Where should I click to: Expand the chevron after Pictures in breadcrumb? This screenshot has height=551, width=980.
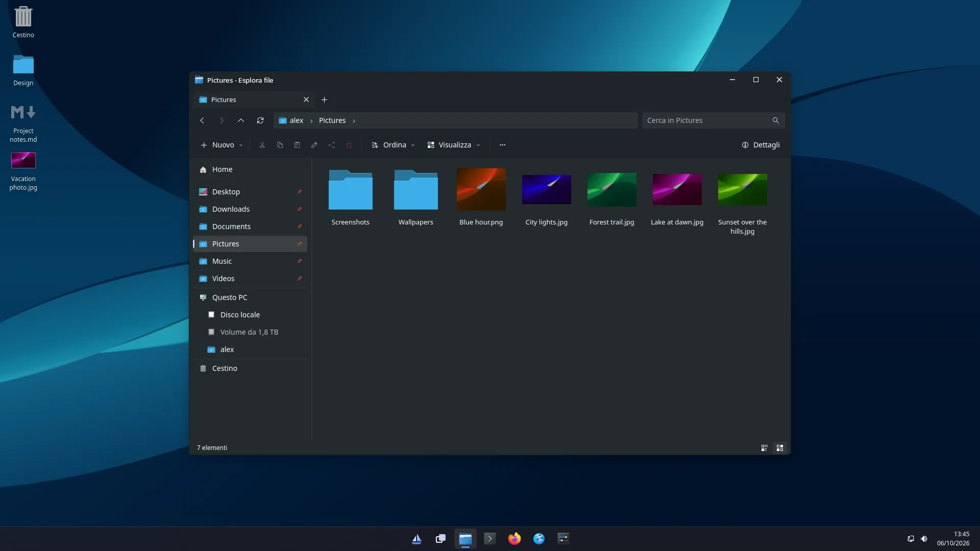pos(354,121)
